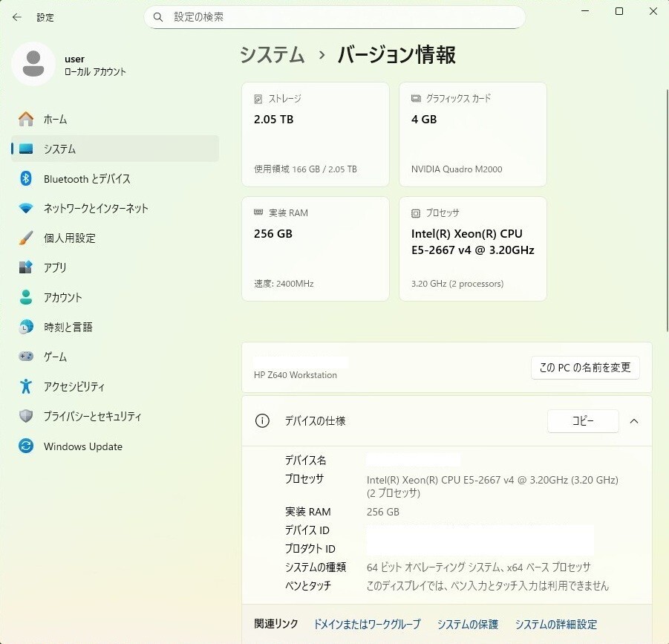
Task: Click the Accounts person icon
Action: pyautogui.click(x=26, y=297)
